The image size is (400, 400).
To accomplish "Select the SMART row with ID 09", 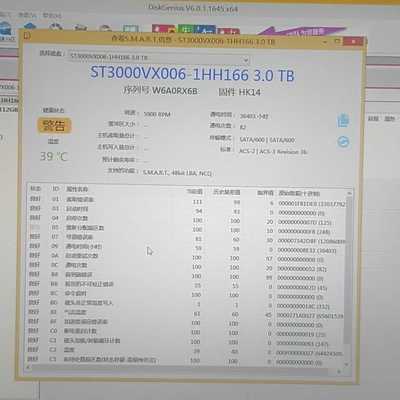I will (187, 248).
